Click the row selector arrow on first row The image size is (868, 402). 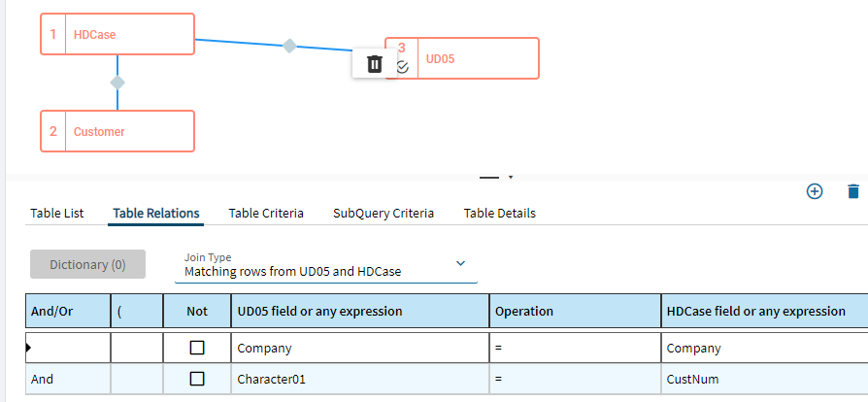click(x=29, y=347)
